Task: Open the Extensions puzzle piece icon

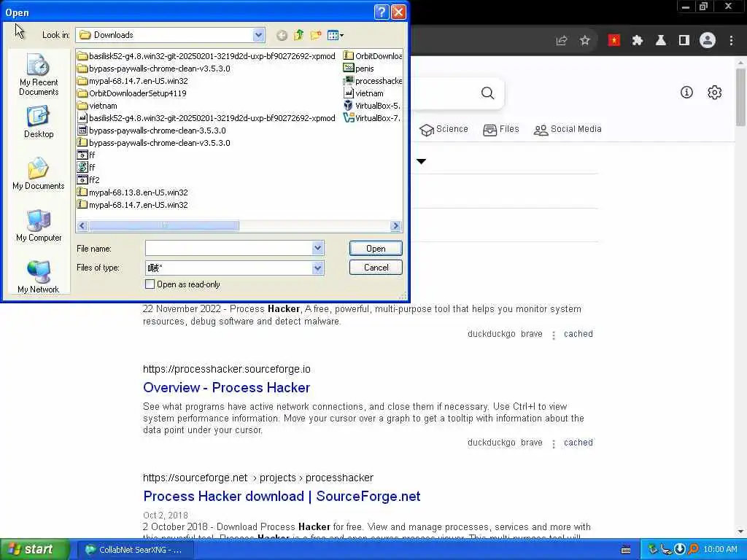Action: tap(638, 41)
